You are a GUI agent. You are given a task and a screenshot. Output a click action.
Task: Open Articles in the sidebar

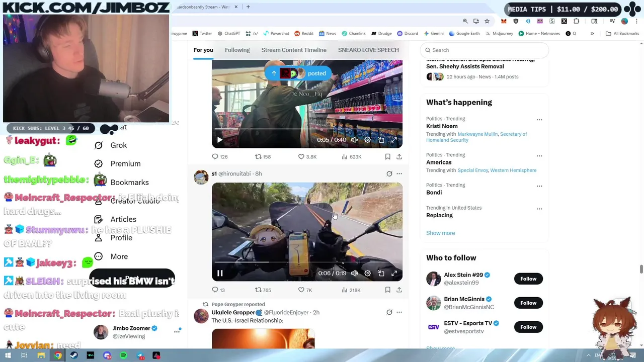[116, 219]
